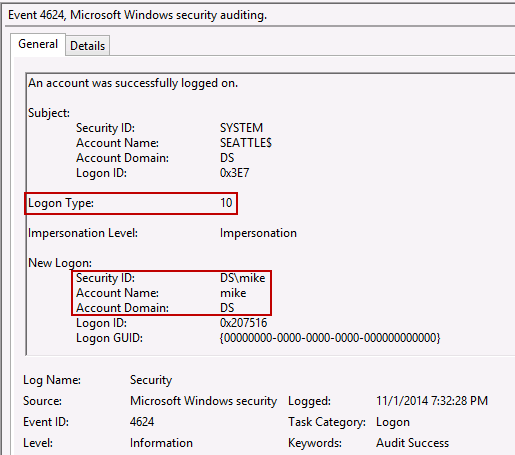Viewport: 515px width, 455px height.
Task: Click the Source value Microsoft Windows security
Action: pos(203,401)
